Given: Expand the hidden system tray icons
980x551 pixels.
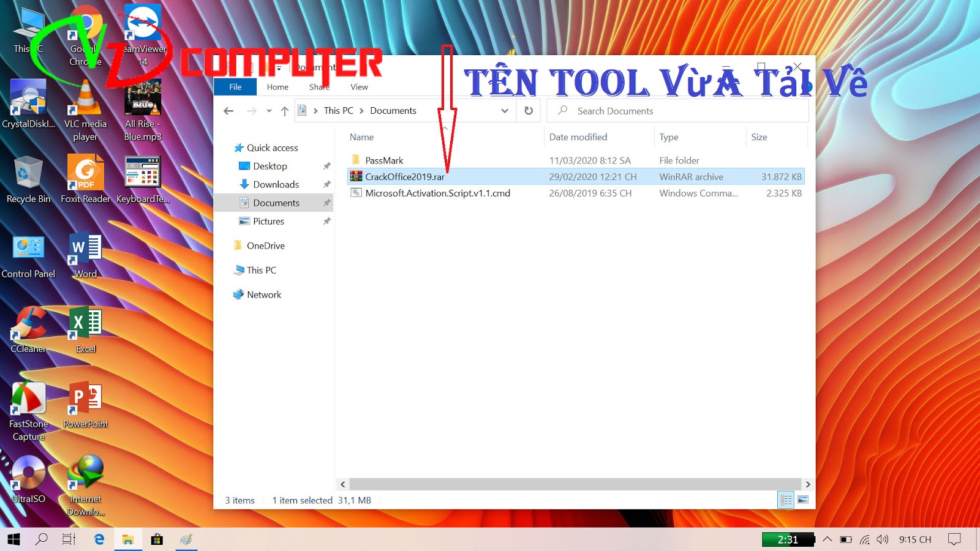Looking at the screenshot, I should point(827,539).
